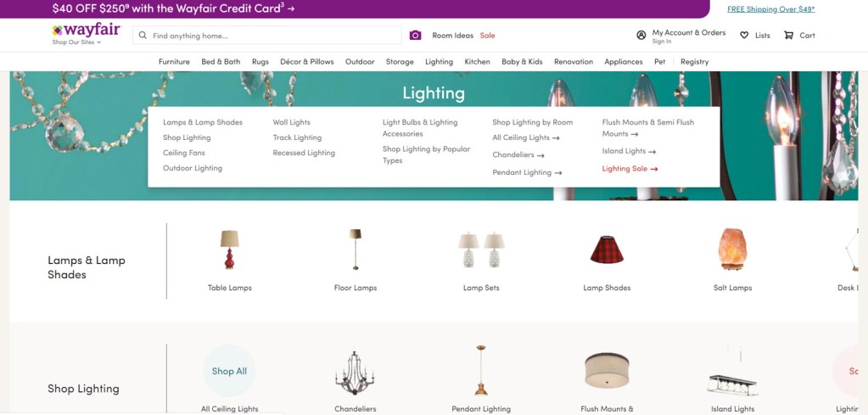Open the FREE Shipping Over $49 link
868x415 pixels.
770,9
